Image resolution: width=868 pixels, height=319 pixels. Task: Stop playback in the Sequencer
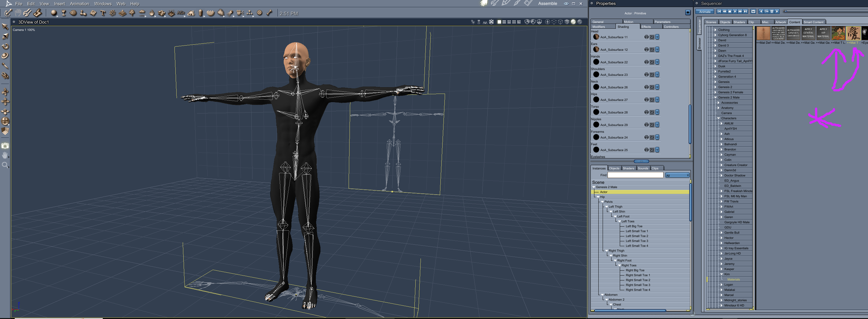730,11
